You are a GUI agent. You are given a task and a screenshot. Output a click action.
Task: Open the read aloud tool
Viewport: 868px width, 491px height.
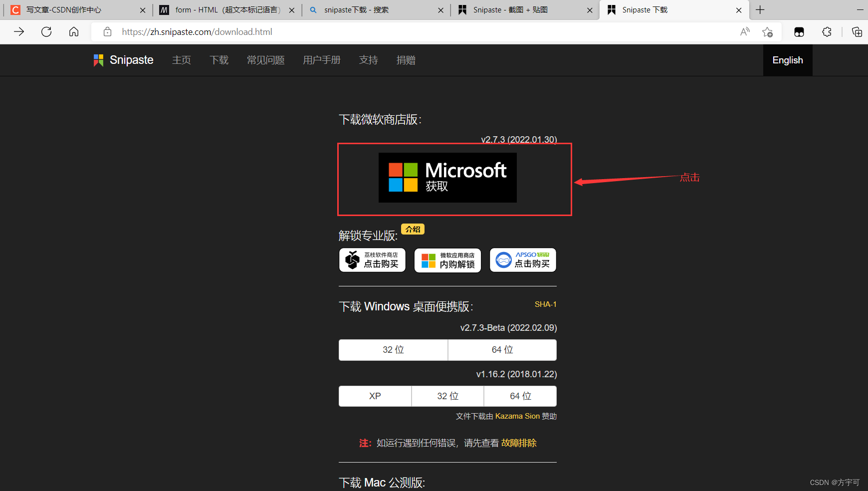(x=745, y=32)
